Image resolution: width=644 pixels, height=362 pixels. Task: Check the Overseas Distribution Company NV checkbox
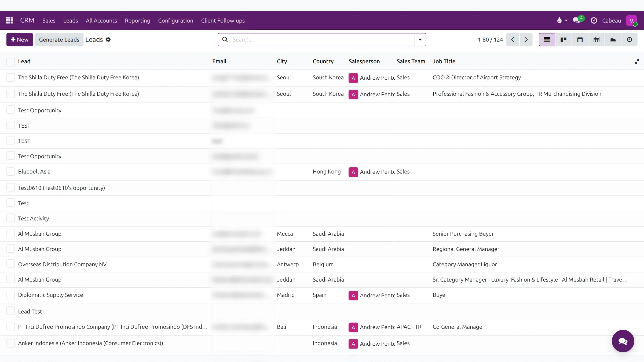[11, 264]
